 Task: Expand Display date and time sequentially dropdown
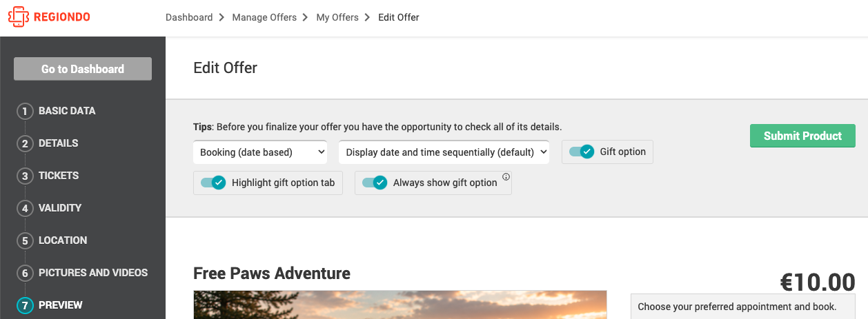pyautogui.click(x=444, y=152)
